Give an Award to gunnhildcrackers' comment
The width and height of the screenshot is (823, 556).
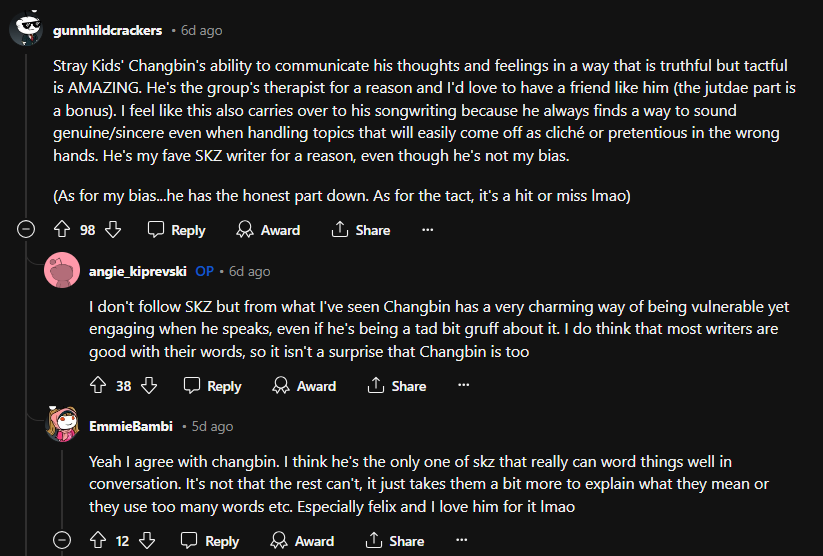pos(268,230)
